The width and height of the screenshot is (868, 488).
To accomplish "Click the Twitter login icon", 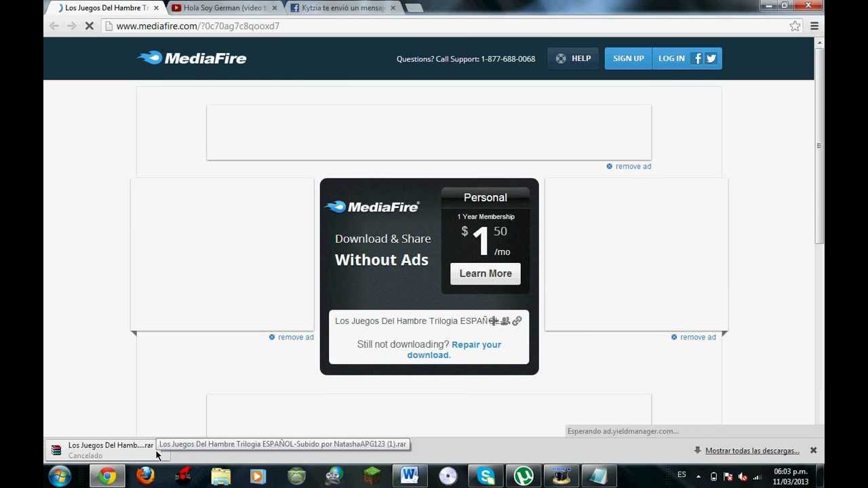I will point(711,58).
